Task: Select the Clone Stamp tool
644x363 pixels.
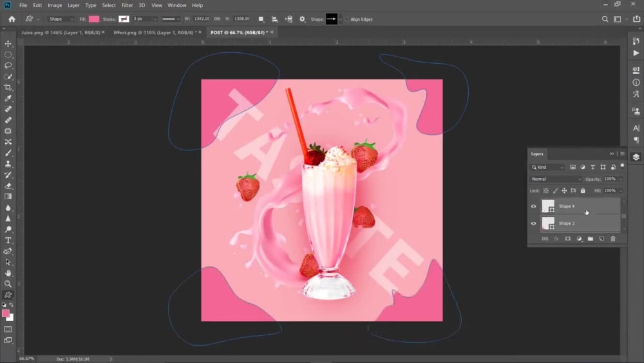Action: click(8, 164)
